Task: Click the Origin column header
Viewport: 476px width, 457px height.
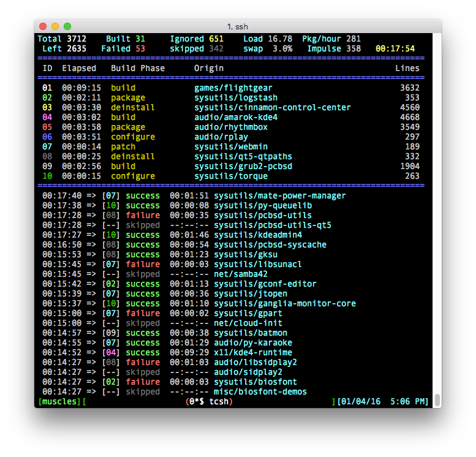Action: click(x=209, y=68)
